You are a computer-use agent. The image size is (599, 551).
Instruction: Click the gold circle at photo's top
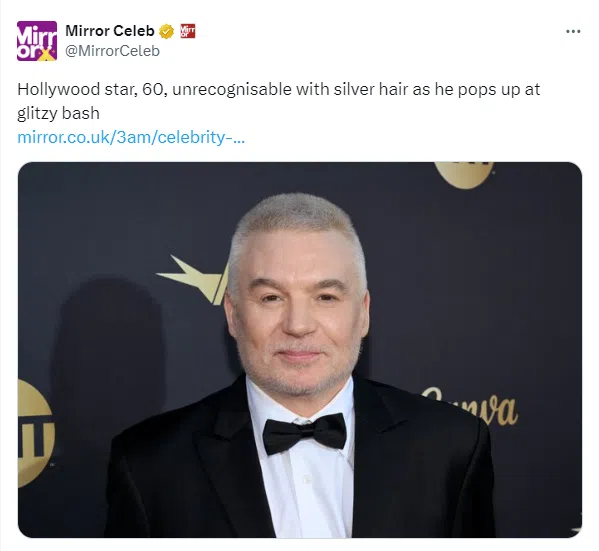(464, 175)
